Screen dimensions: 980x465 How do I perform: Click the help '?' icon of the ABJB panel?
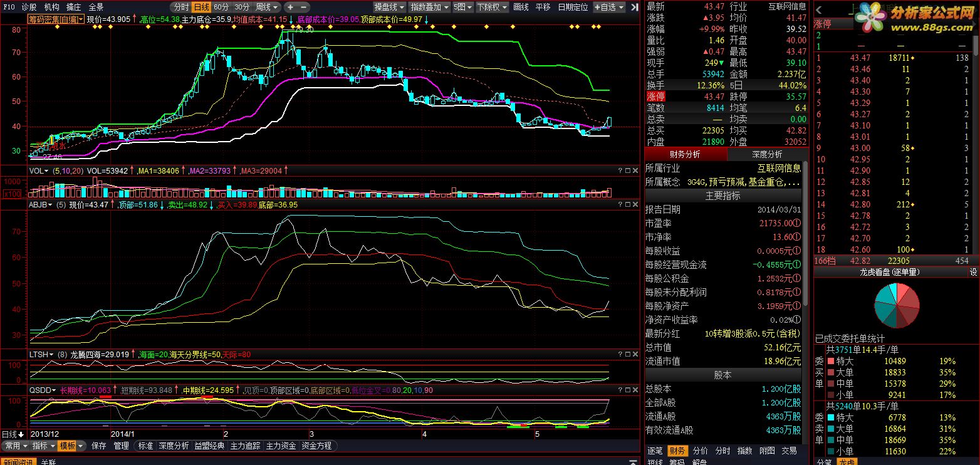click(620, 204)
